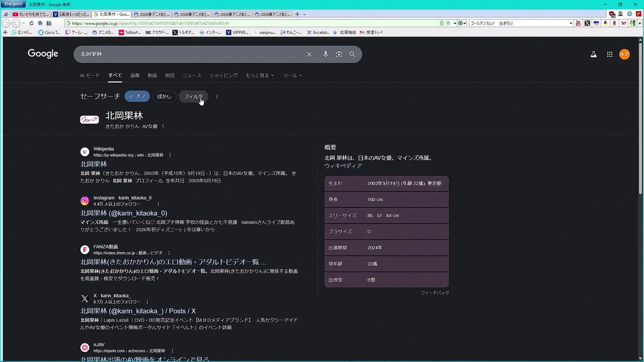Open the X karin_kitaoka_ Posts result
This screenshot has height=362, width=644.
(138, 311)
